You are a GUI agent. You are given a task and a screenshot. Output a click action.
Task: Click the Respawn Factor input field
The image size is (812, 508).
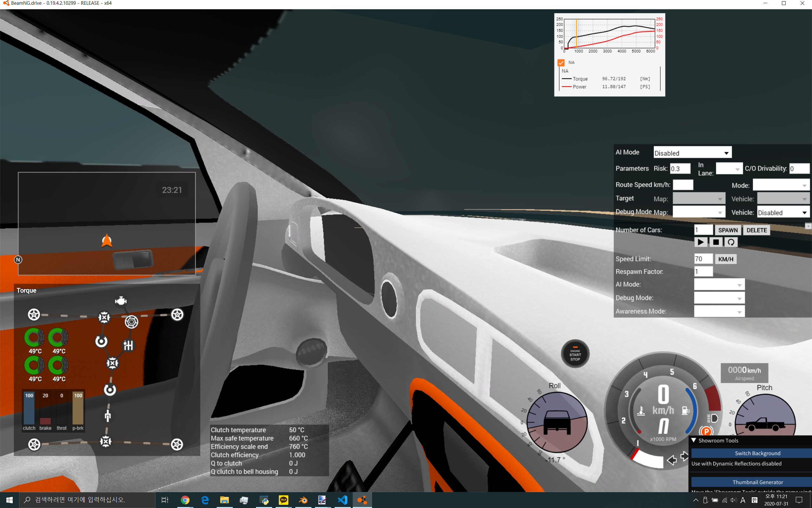(703, 271)
